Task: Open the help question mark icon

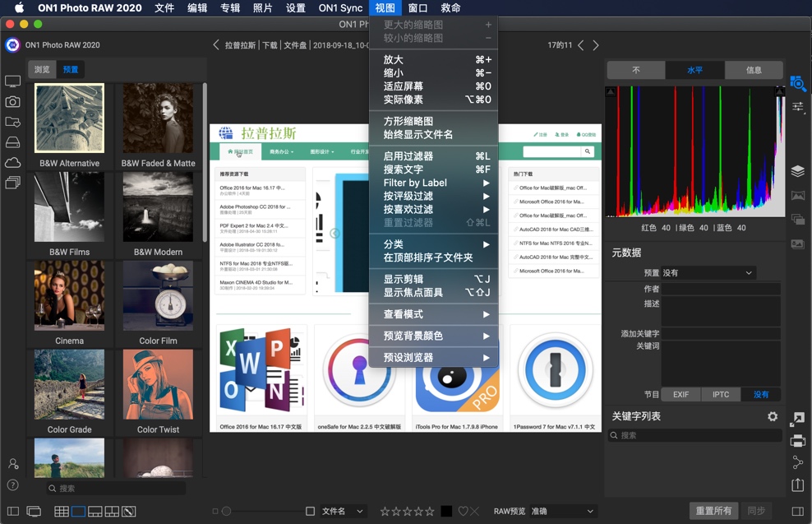Action: coord(13,485)
